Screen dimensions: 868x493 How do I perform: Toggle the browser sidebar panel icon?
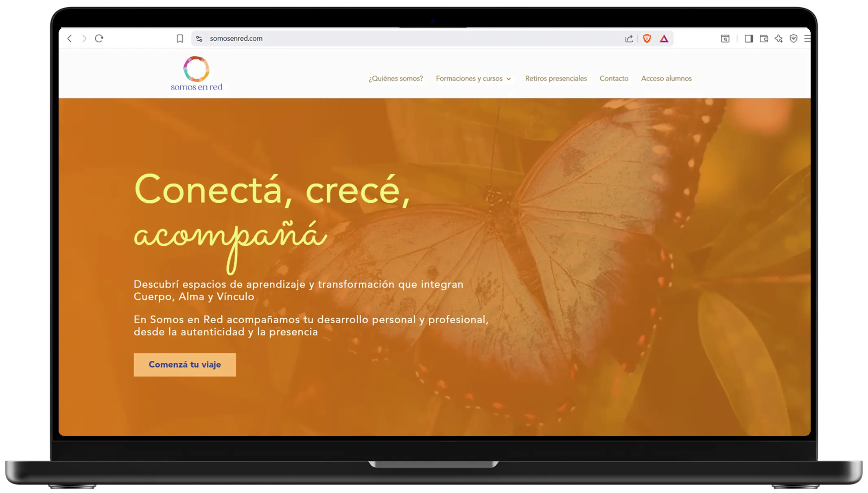pyautogui.click(x=748, y=39)
